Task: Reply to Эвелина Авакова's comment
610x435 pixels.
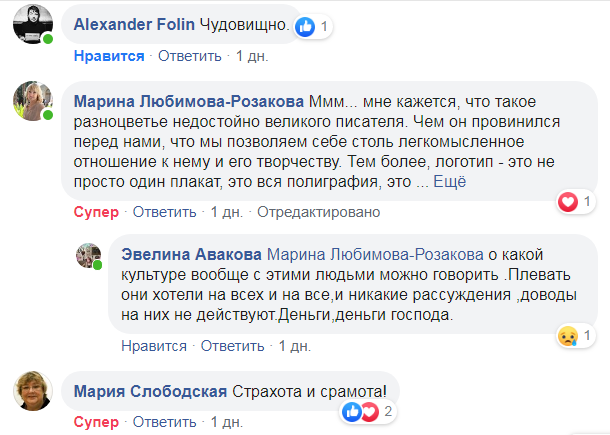Action: tap(228, 345)
